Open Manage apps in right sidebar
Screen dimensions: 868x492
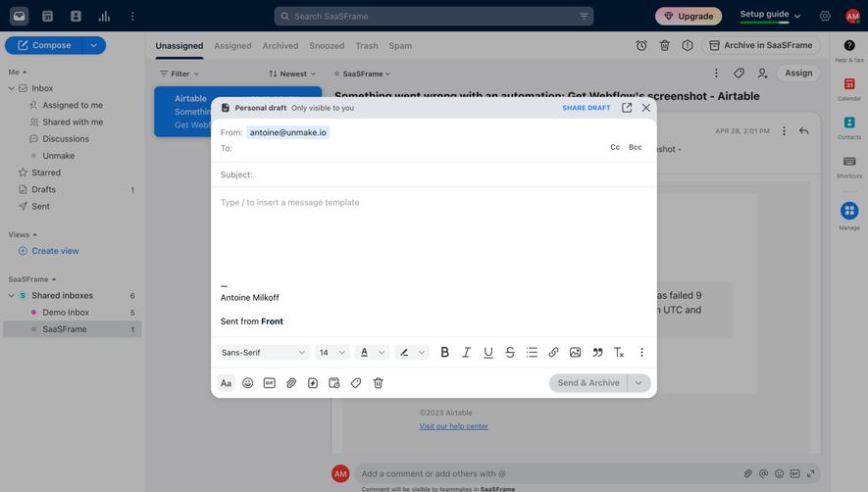coord(849,216)
